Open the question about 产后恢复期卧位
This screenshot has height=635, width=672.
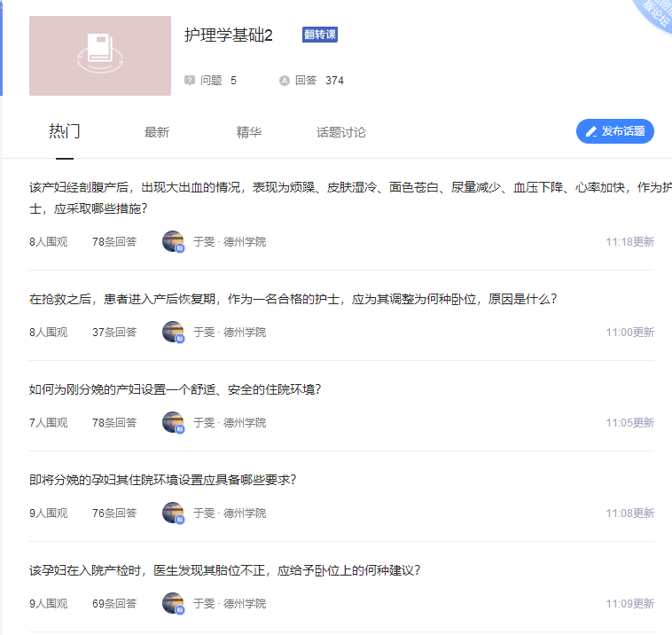[293, 299]
